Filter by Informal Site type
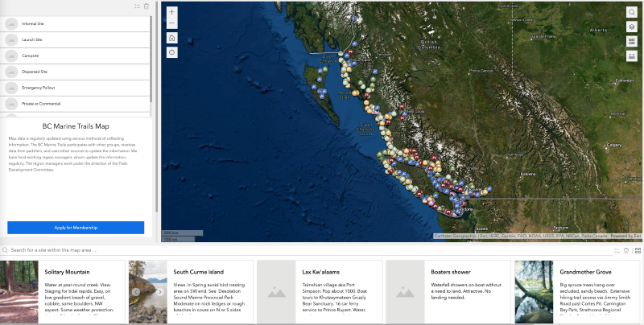Image resolution: width=644 pixels, height=325 pixels. [x=76, y=24]
